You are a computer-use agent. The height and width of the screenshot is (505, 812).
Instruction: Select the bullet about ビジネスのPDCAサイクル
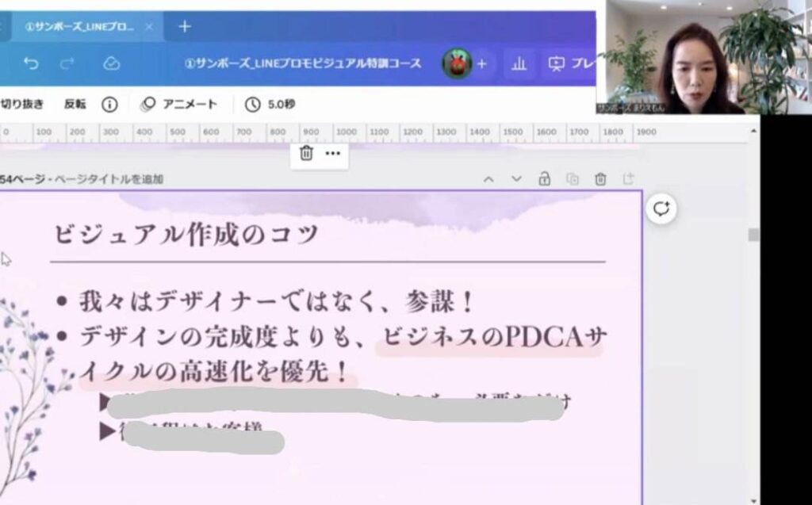coord(343,354)
